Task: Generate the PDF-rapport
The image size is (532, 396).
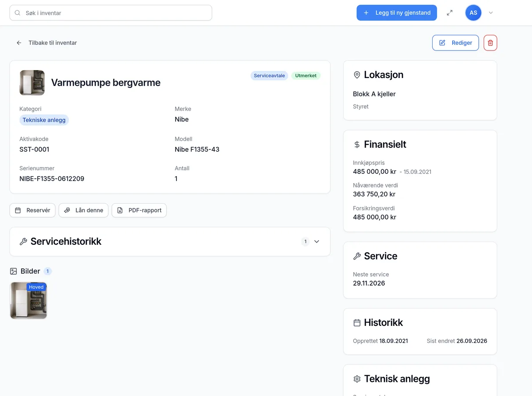Action: click(x=139, y=210)
